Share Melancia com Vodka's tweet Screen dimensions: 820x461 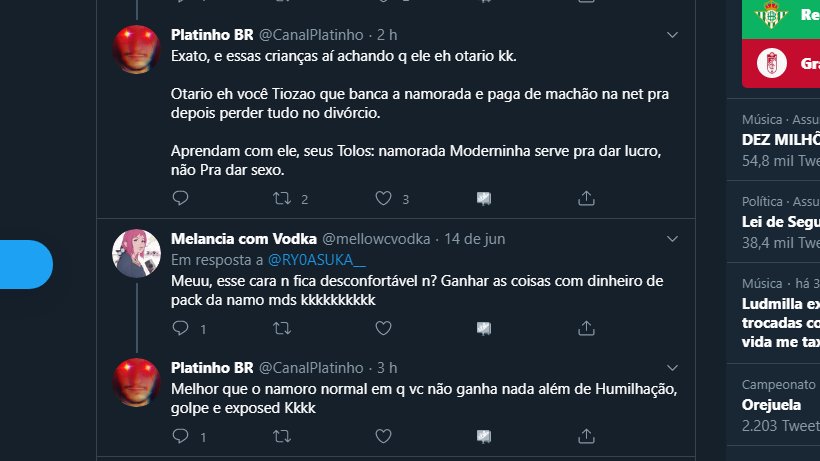(x=584, y=327)
